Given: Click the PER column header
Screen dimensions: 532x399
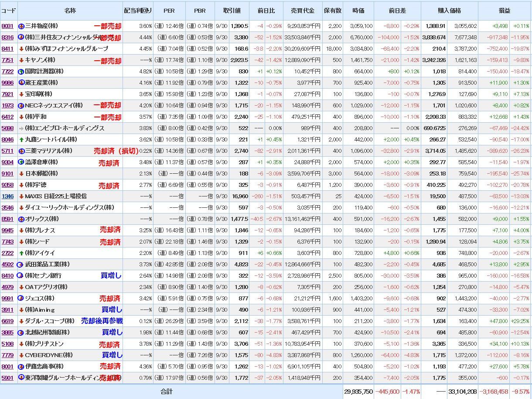Looking at the screenshot, I should click(x=169, y=10).
